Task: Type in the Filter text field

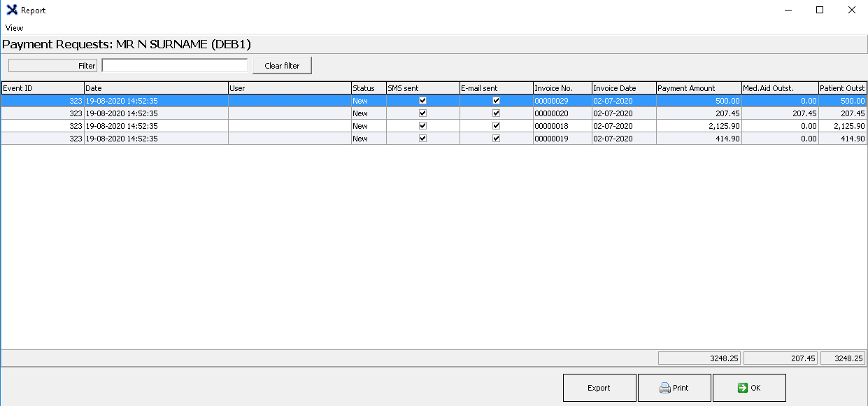Action: [174, 66]
